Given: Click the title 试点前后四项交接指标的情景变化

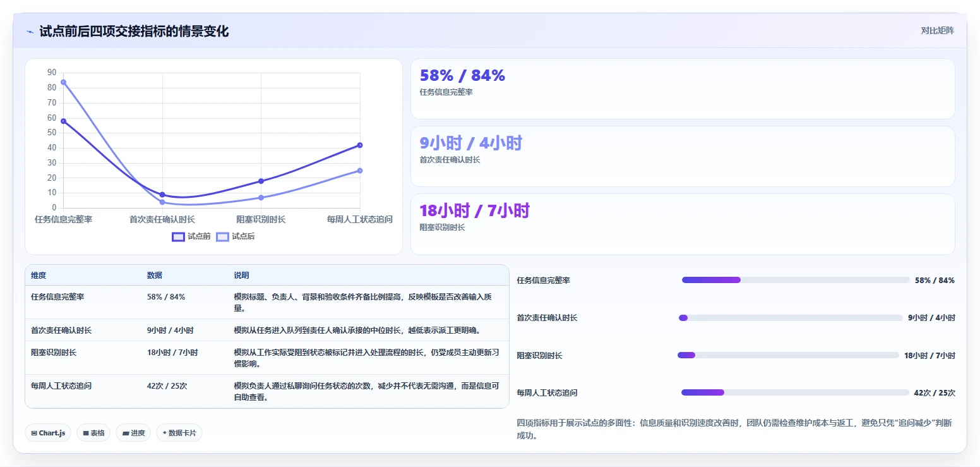Looking at the screenshot, I should point(134,32).
